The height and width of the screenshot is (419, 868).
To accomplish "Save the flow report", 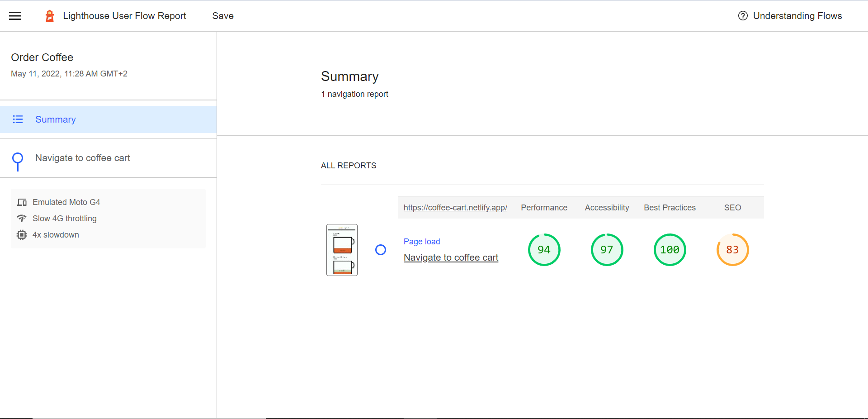I will coord(223,16).
